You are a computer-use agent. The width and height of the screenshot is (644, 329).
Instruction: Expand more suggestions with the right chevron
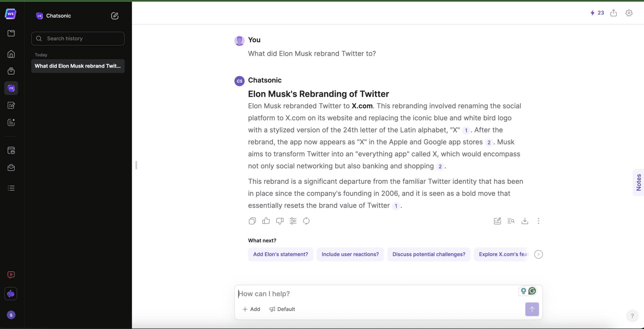538,254
